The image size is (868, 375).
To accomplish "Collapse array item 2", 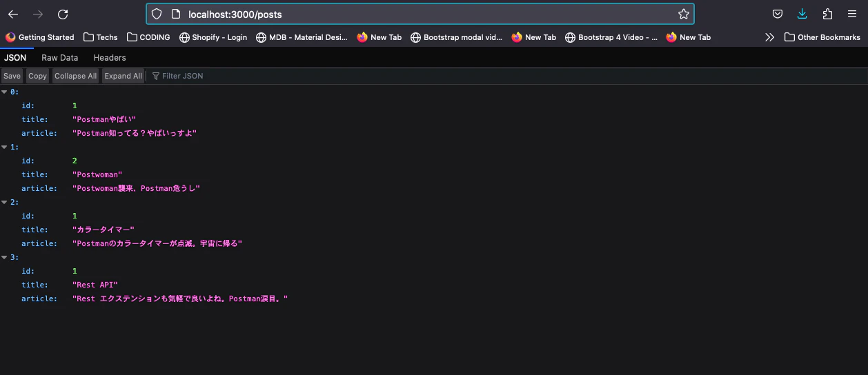I will tap(5, 202).
